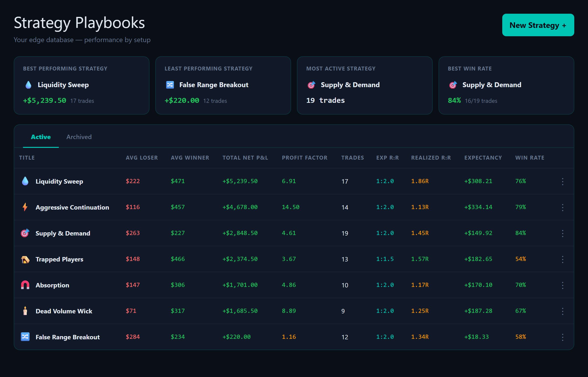Click the 1:1.5 expected R:R cell
Viewport: 588px width, 377px height.
[385, 259]
